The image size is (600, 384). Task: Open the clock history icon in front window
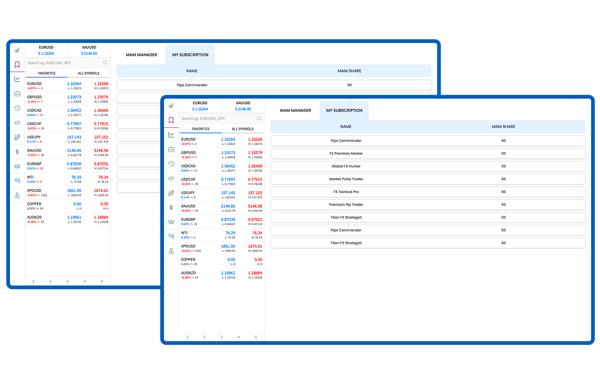pyautogui.click(x=171, y=164)
